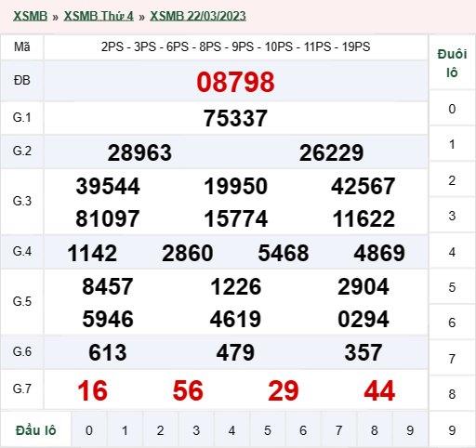The image size is (476, 448).
Task: Select Đầu lô digit 2
Action: pyautogui.click(x=160, y=430)
